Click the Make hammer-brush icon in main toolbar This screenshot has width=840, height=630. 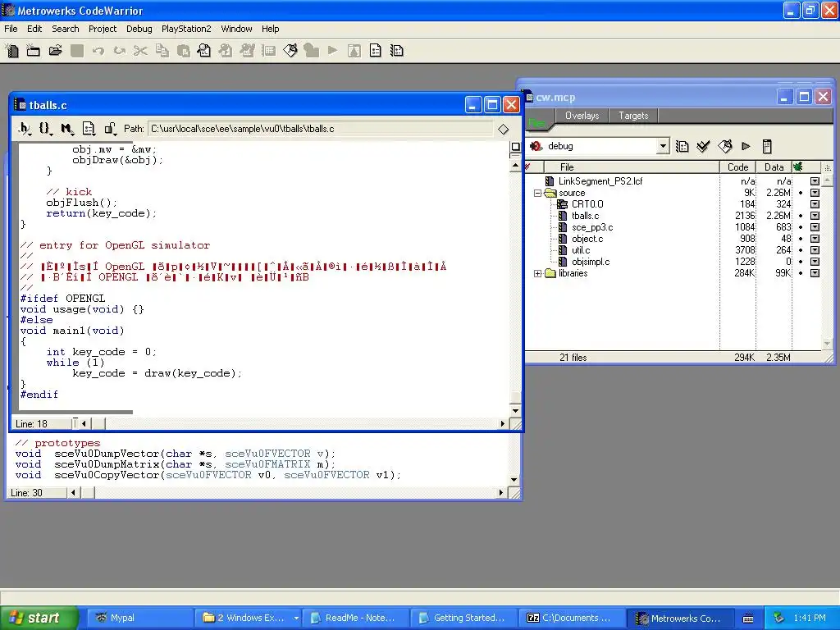[x=290, y=51]
